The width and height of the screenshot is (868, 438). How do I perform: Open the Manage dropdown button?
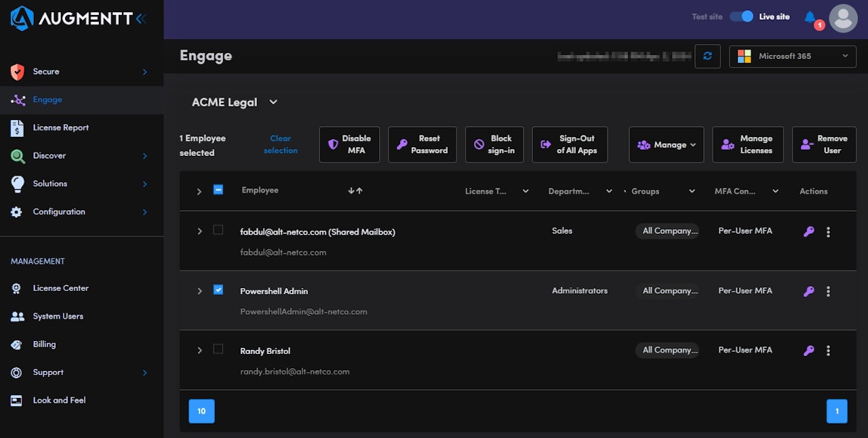pyautogui.click(x=666, y=144)
